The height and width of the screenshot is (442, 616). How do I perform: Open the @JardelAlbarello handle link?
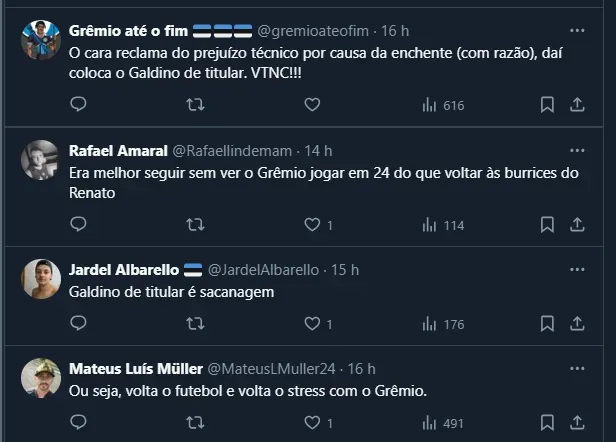click(263, 270)
